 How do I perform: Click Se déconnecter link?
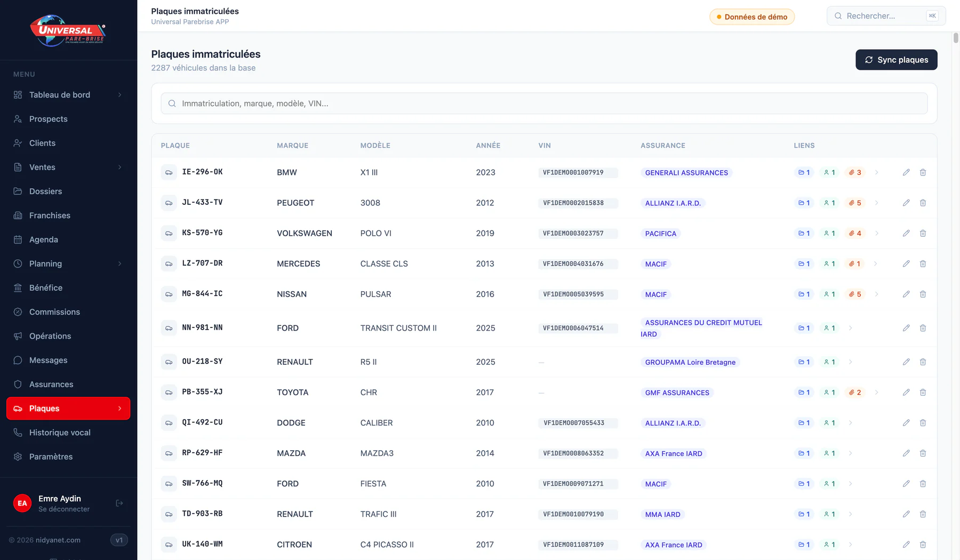(64, 509)
